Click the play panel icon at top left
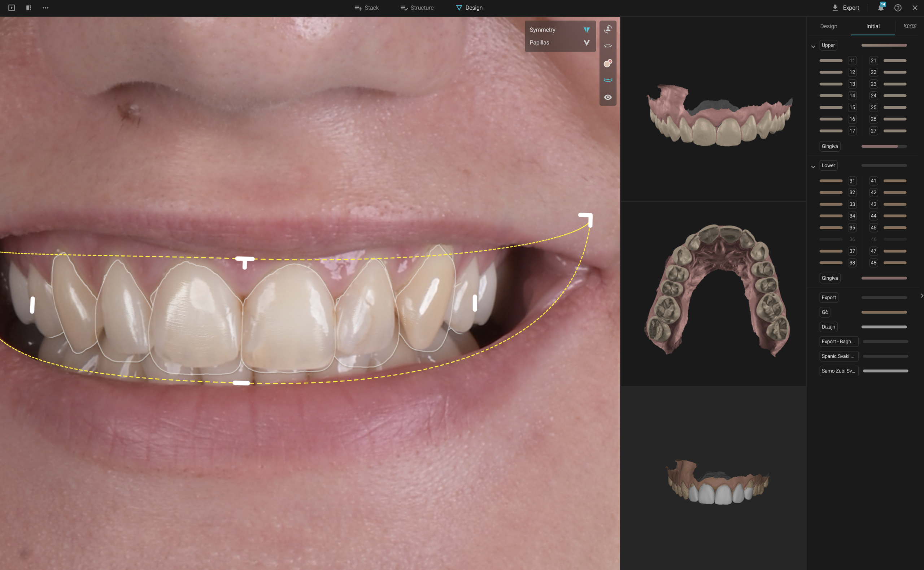Screen dimensions: 924x570 (x=11, y=8)
